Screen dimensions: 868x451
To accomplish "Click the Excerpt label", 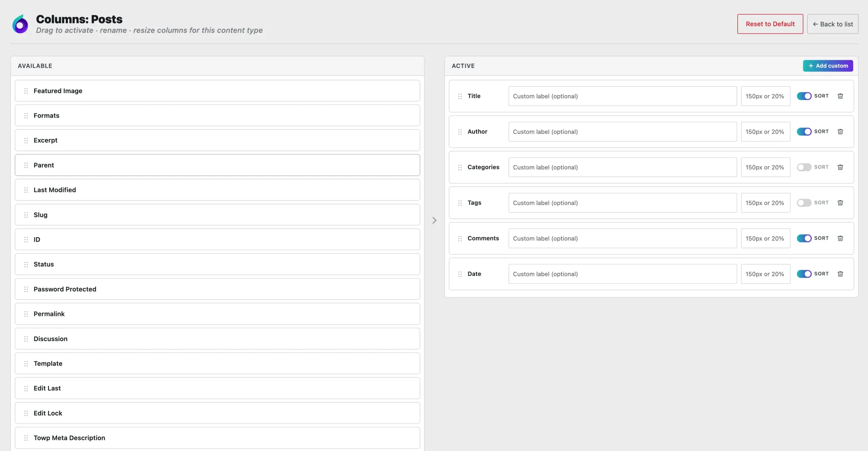I will pos(45,140).
